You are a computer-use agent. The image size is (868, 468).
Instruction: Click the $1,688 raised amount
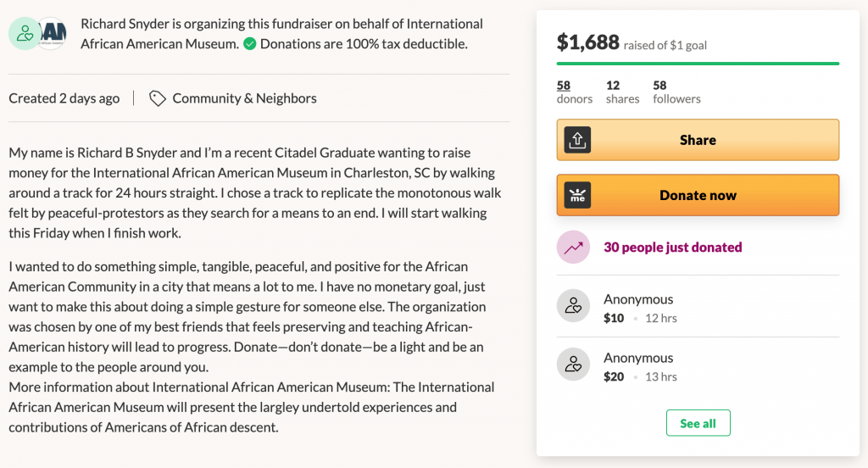pos(588,42)
